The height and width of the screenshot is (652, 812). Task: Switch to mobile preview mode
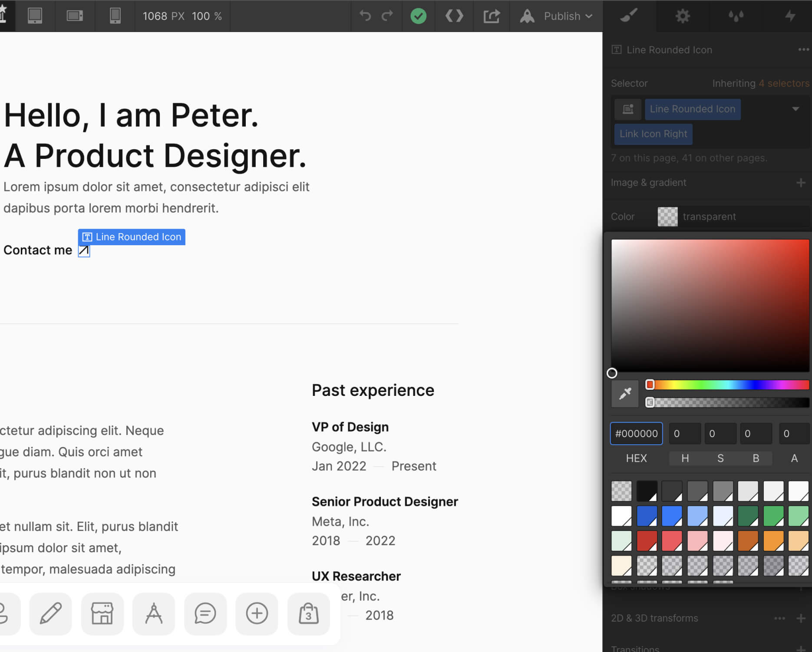click(115, 16)
